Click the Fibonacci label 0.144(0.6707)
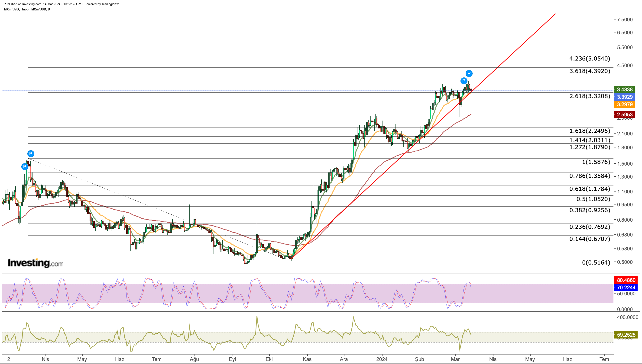 pyautogui.click(x=590, y=239)
